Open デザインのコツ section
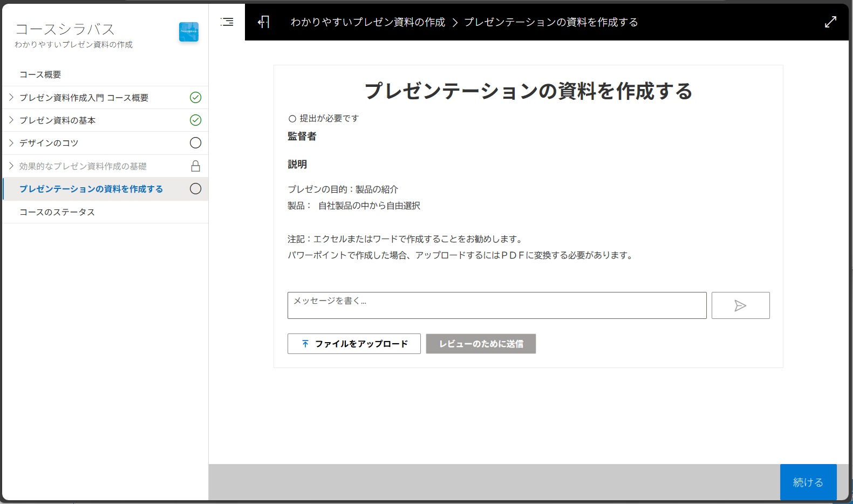 pyautogui.click(x=49, y=143)
